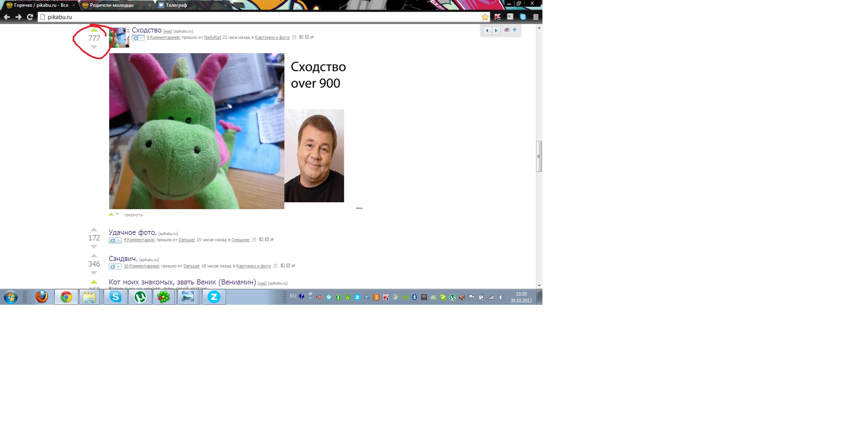Go to next post using right arrow
Viewport: 868px width, 427px height.
[x=496, y=30]
